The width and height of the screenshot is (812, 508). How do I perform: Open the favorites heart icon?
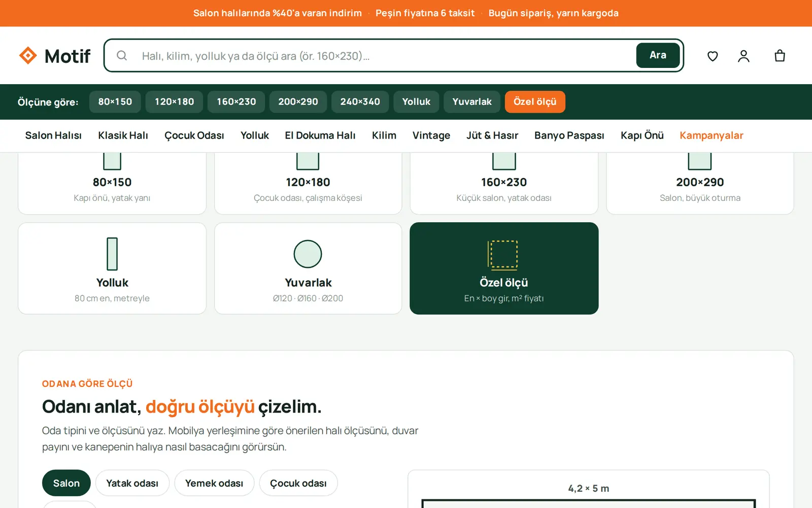[x=713, y=56]
